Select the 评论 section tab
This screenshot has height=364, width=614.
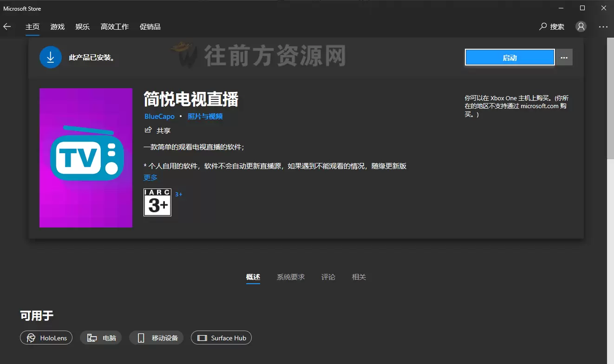click(x=328, y=277)
